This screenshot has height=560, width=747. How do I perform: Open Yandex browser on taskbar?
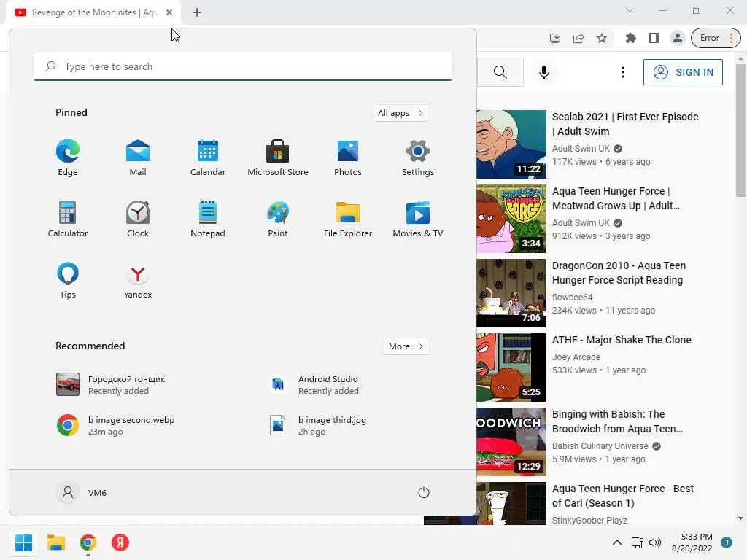120,542
